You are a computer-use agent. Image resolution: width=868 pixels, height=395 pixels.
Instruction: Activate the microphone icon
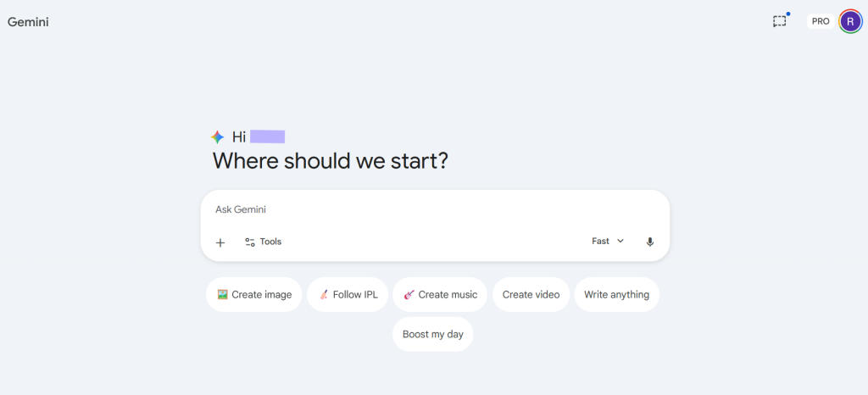tap(650, 242)
